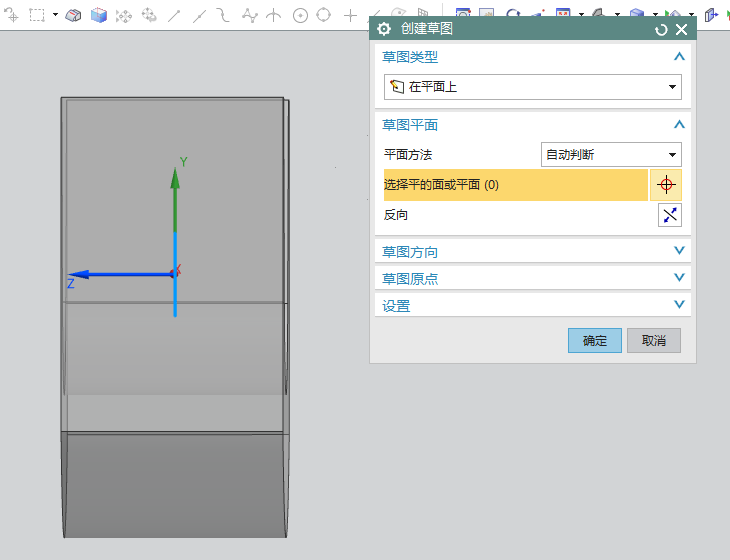Viewport: 730px width, 560px height.
Task: Expand the 草图原点 section
Action: click(x=679, y=278)
